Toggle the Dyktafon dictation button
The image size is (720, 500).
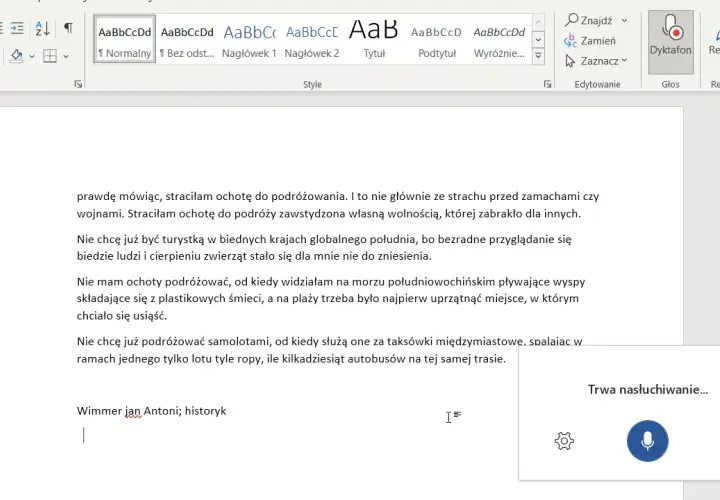pyautogui.click(x=670, y=41)
